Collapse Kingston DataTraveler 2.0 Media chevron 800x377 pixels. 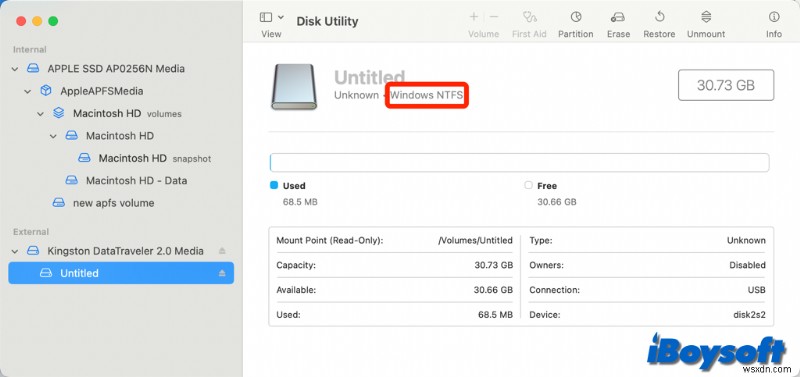point(15,250)
